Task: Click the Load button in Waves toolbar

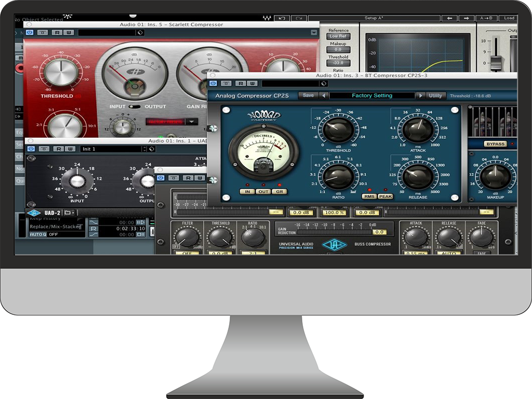Action: pos(509,18)
